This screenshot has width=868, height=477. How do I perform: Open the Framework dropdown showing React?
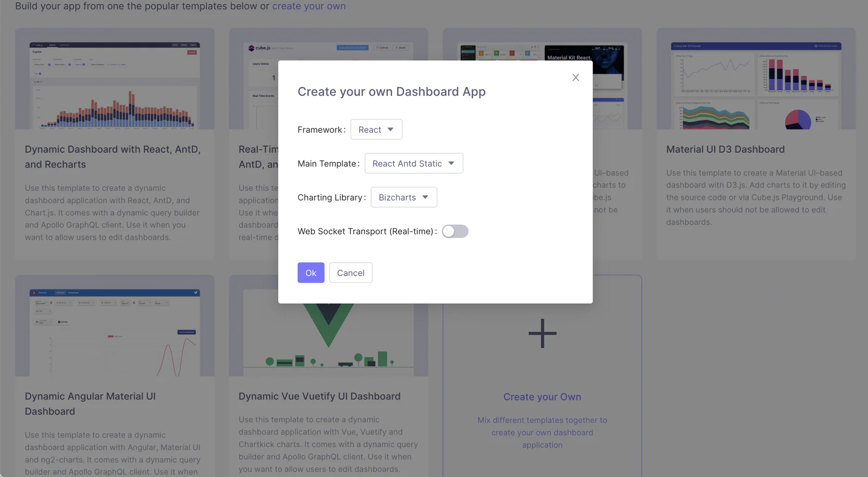point(376,130)
